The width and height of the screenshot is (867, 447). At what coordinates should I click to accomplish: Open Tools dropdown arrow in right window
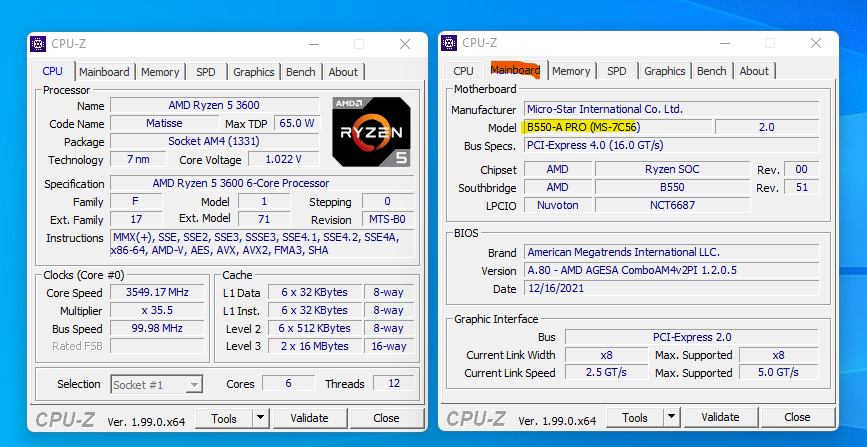coord(671,418)
